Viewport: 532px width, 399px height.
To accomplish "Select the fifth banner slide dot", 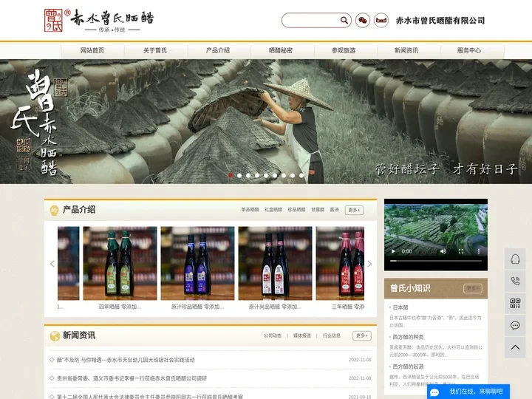I will pyautogui.click(x=266, y=175).
